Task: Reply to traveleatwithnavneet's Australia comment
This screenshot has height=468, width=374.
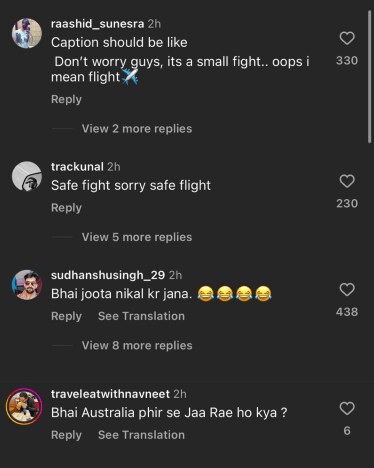Action: click(66, 435)
